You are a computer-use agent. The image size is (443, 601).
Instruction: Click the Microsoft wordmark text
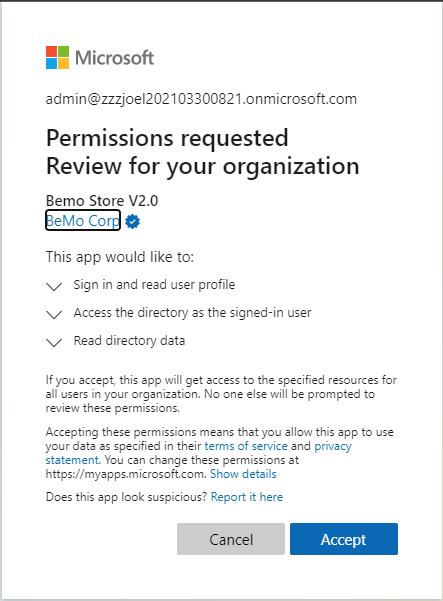click(x=115, y=58)
